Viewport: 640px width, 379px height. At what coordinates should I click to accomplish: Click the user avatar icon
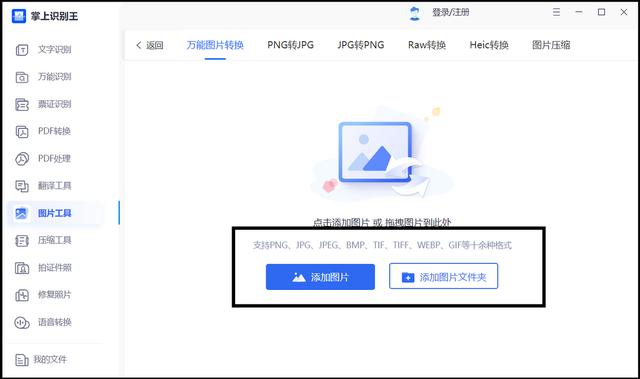coord(415,13)
